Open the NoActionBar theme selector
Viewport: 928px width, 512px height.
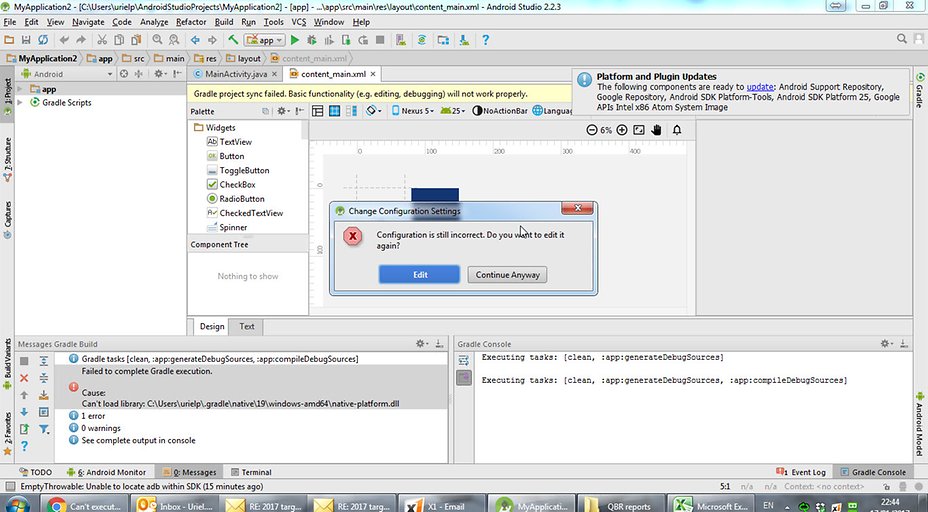500,111
